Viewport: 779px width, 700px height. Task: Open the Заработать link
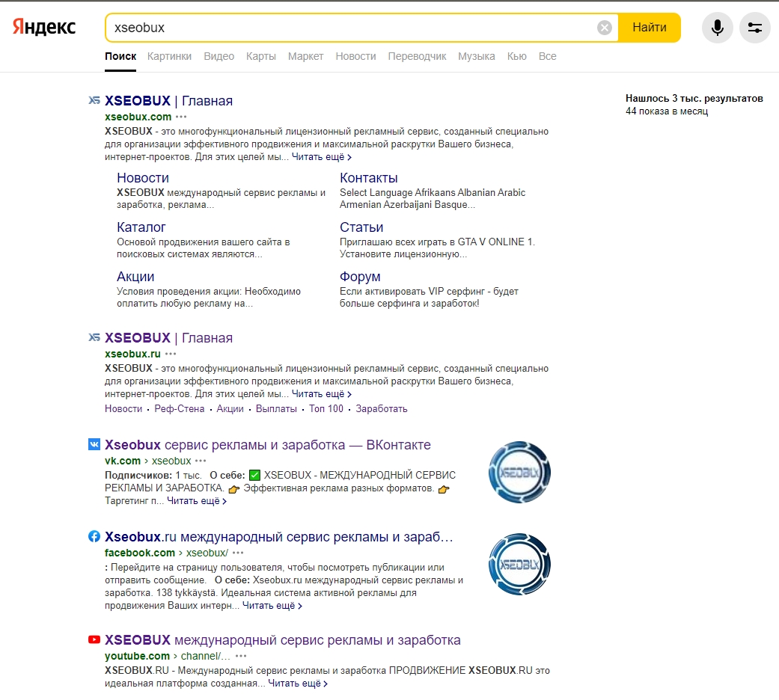(382, 408)
